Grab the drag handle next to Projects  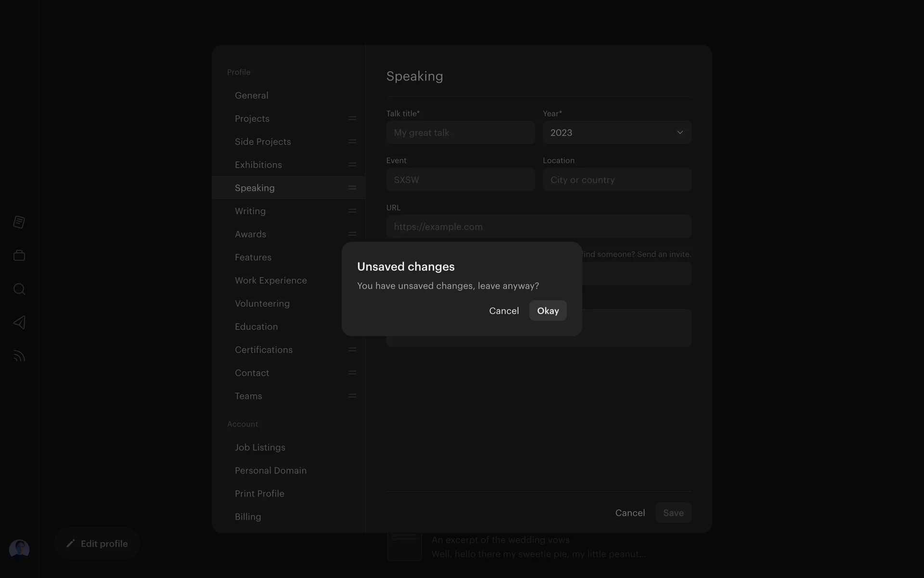point(352,118)
